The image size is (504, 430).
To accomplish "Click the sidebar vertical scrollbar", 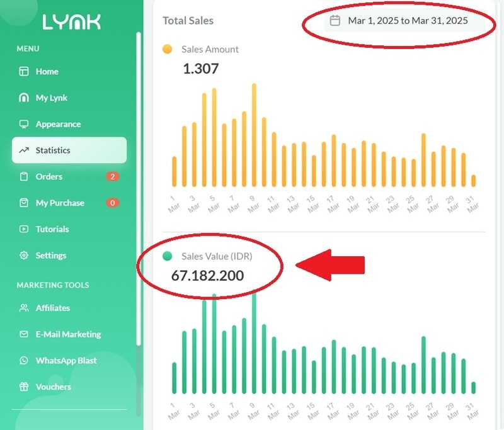I will coord(139,189).
